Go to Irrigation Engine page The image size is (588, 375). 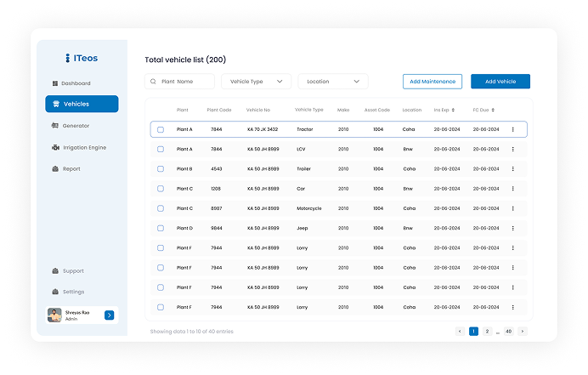79,147
